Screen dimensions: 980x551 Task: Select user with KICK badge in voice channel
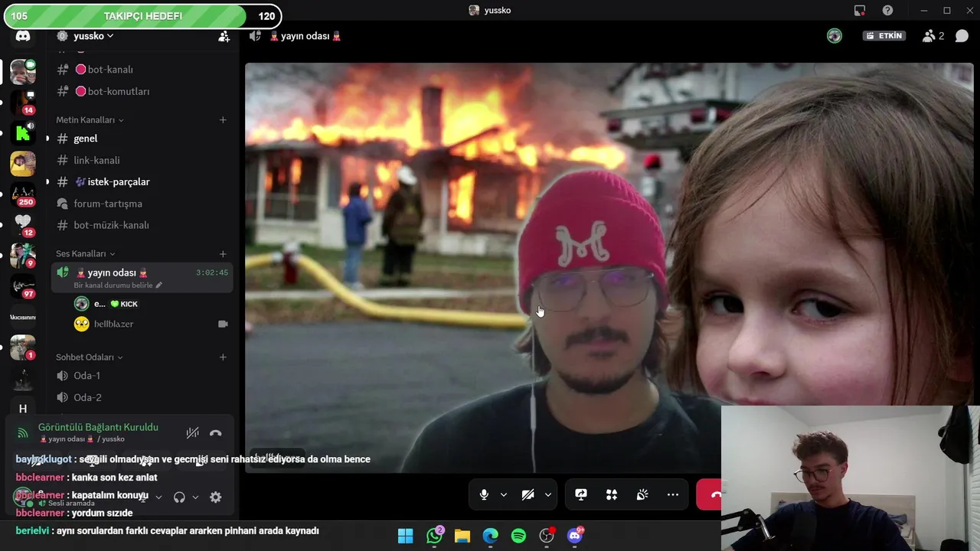pyautogui.click(x=151, y=304)
